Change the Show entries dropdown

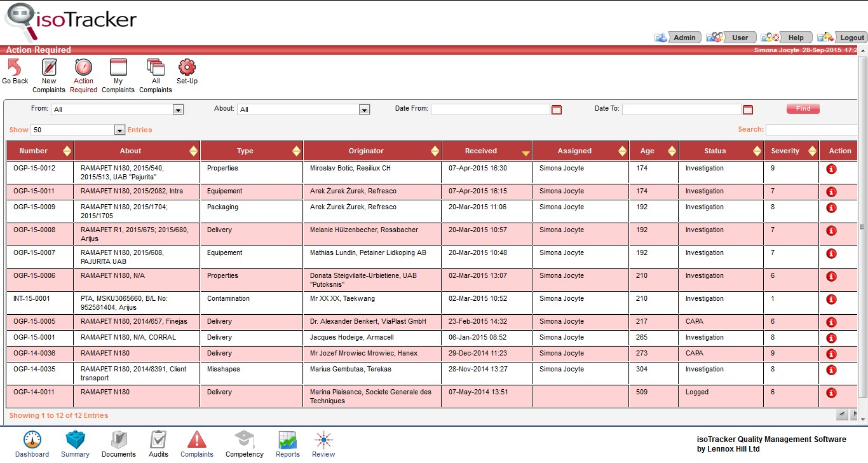click(x=119, y=130)
